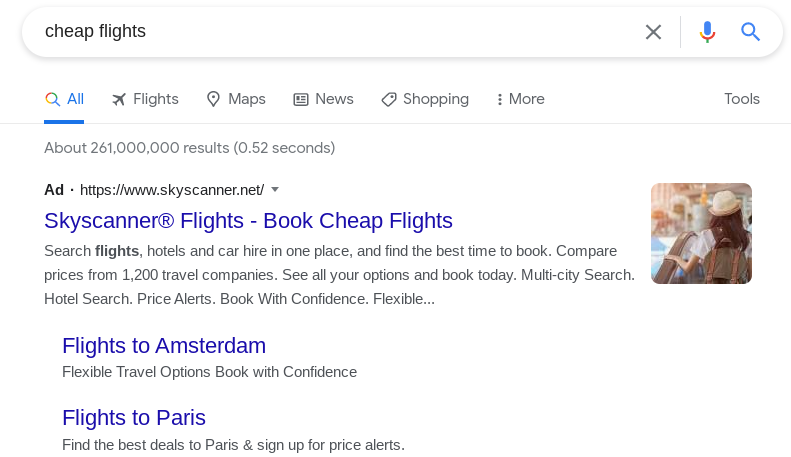The height and width of the screenshot is (457, 791).
Task: Click the Skyscanner ad traveler thumbnail
Action: point(701,233)
